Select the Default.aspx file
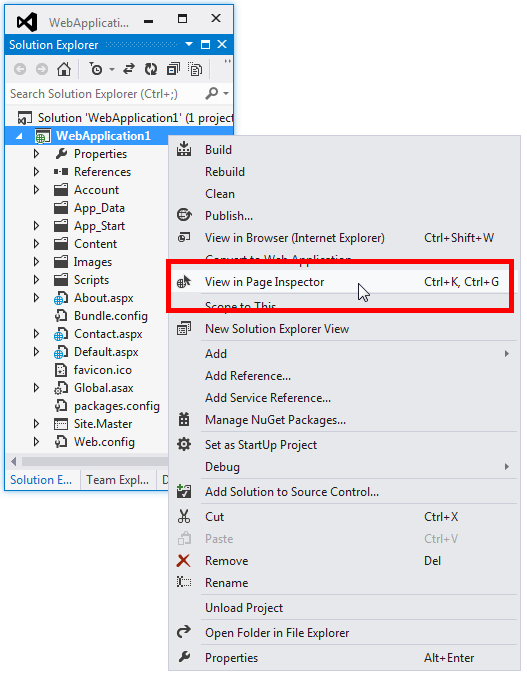 pyautogui.click(x=106, y=352)
